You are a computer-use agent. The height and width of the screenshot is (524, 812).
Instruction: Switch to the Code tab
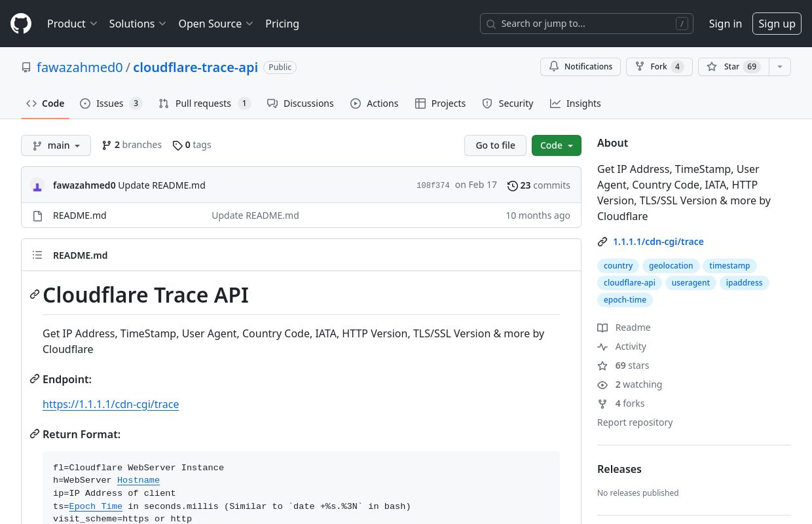[45, 103]
